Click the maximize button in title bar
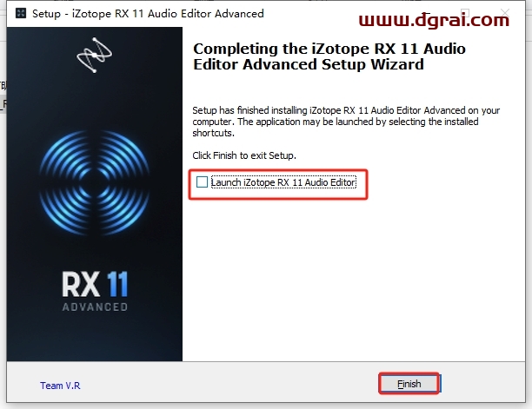The width and height of the screenshot is (532, 409). click(x=465, y=13)
